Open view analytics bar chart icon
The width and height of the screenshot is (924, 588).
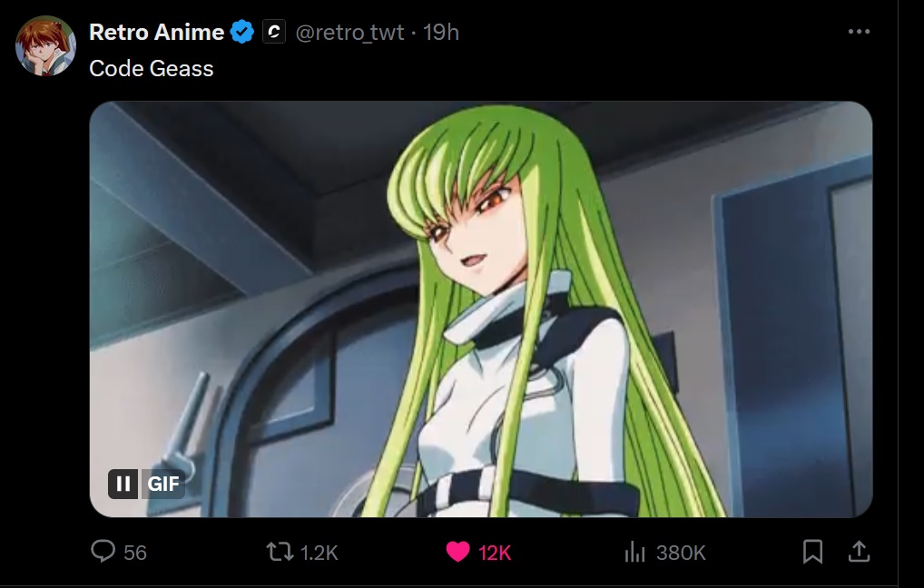coord(634,552)
